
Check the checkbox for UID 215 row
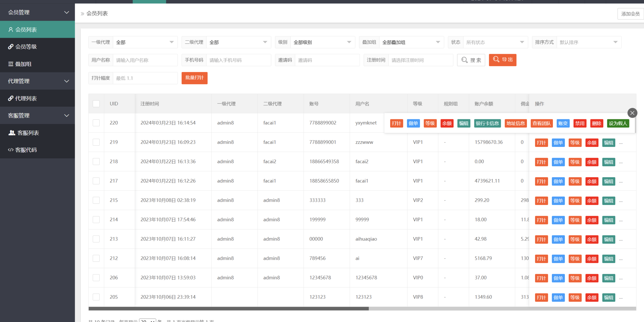(x=96, y=200)
